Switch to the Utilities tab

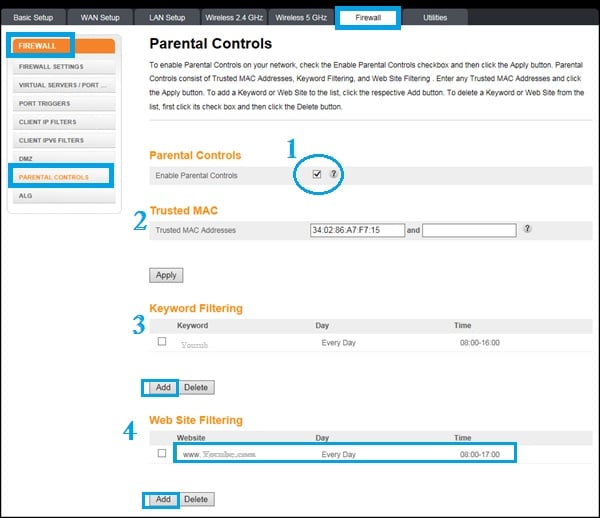pos(435,18)
